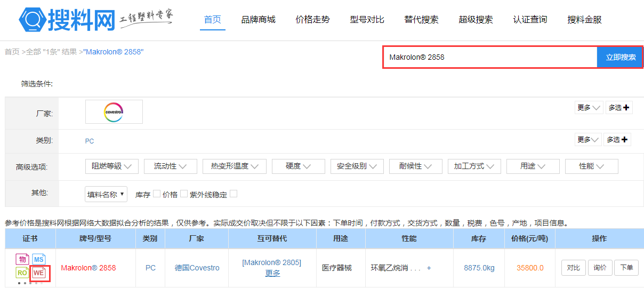
Task: Open the 填料名称 select box
Action: [106, 195]
